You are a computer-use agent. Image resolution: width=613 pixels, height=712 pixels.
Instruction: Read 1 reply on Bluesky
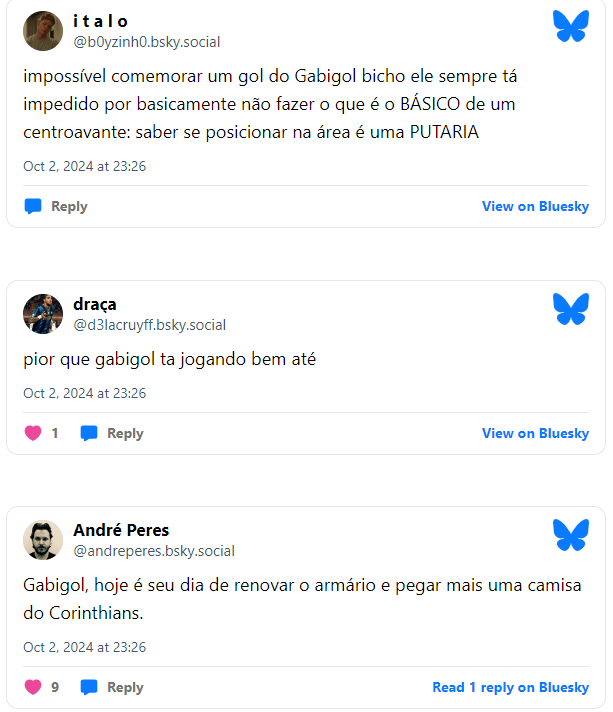point(510,687)
